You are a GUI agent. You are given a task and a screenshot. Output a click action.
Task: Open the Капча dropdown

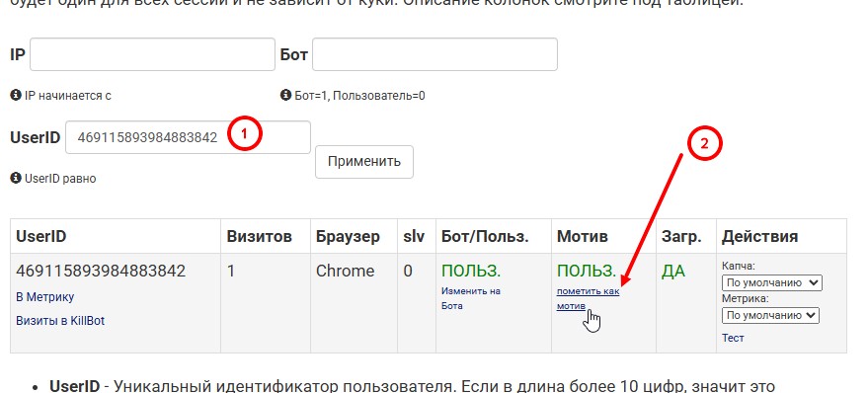click(x=772, y=282)
